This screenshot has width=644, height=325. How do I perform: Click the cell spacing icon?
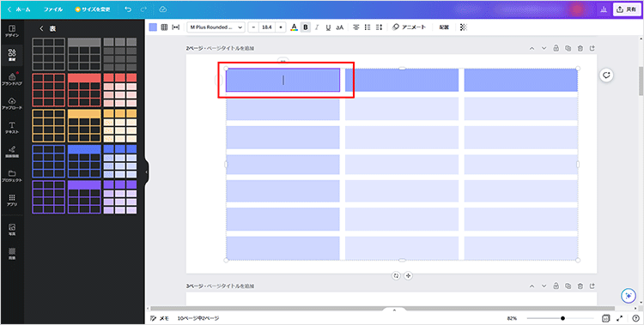(x=176, y=27)
